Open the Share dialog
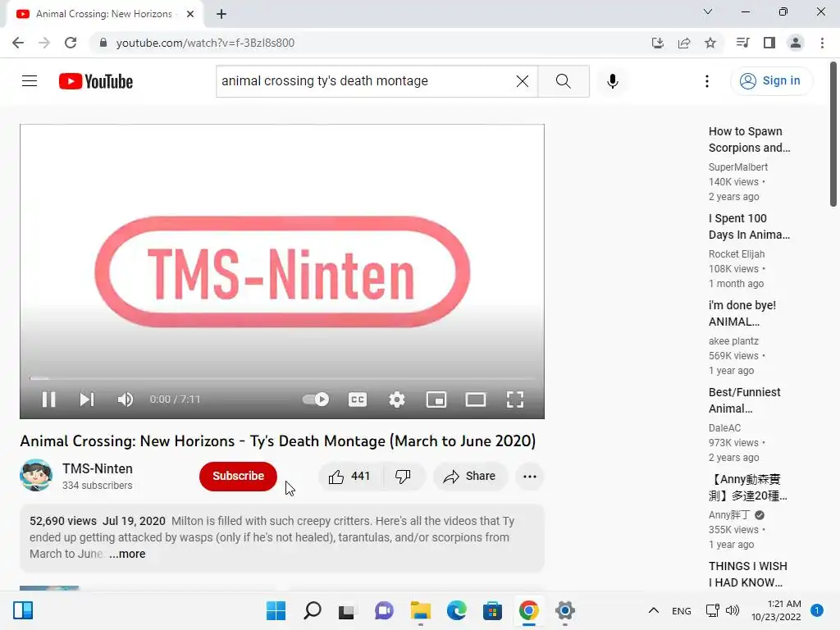The width and height of the screenshot is (840, 630). tap(470, 477)
